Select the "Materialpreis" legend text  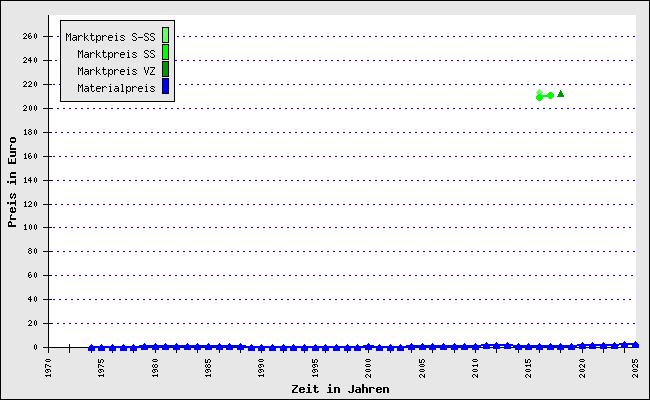point(116,88)
